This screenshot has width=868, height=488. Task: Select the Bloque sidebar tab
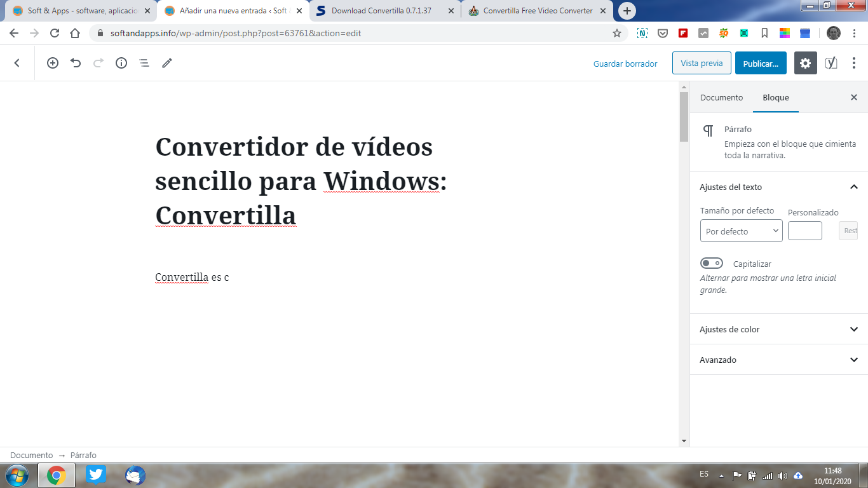point(776,97)
